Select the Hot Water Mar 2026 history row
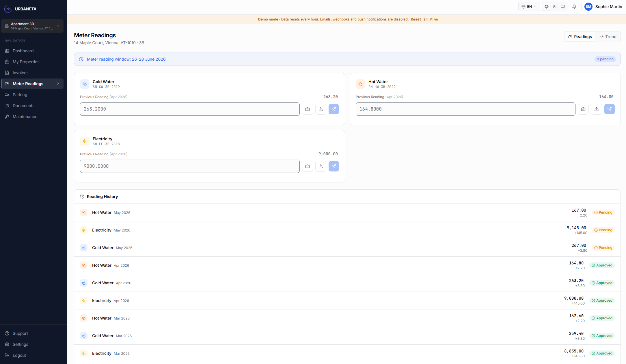This screenshot has height=364, width=626. coord(347,318)
